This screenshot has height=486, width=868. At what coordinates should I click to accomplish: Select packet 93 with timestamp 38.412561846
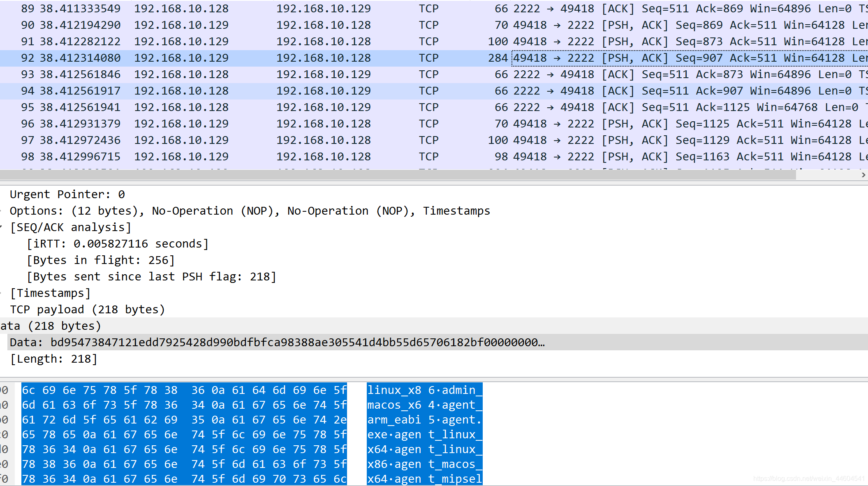[x=80, y=74]
